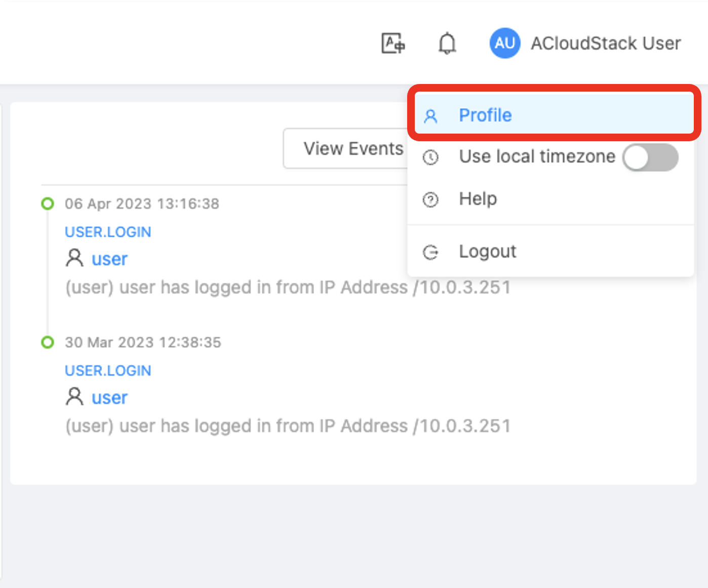Follow the user link under 06 Apr
The image size is (708, 588).
[109, 259]
